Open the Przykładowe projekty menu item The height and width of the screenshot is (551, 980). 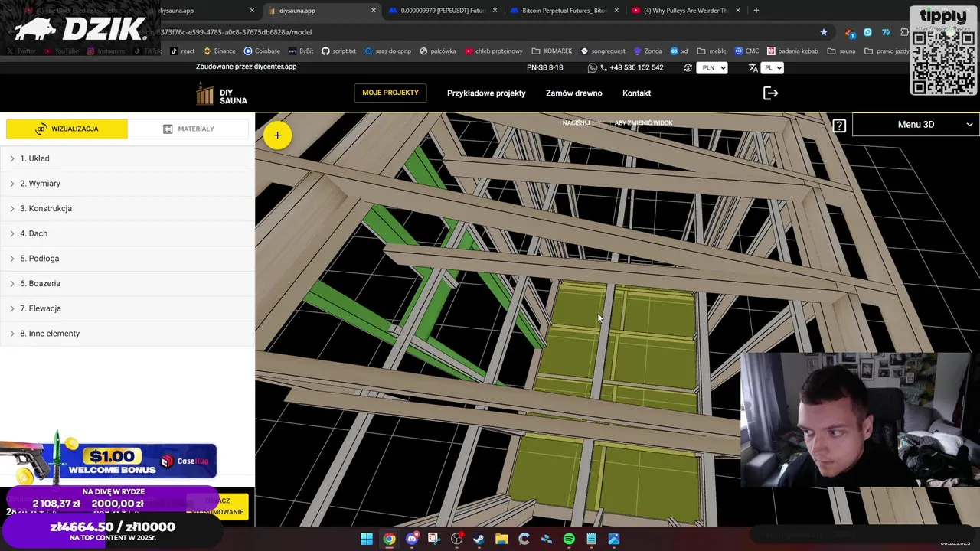486,93
